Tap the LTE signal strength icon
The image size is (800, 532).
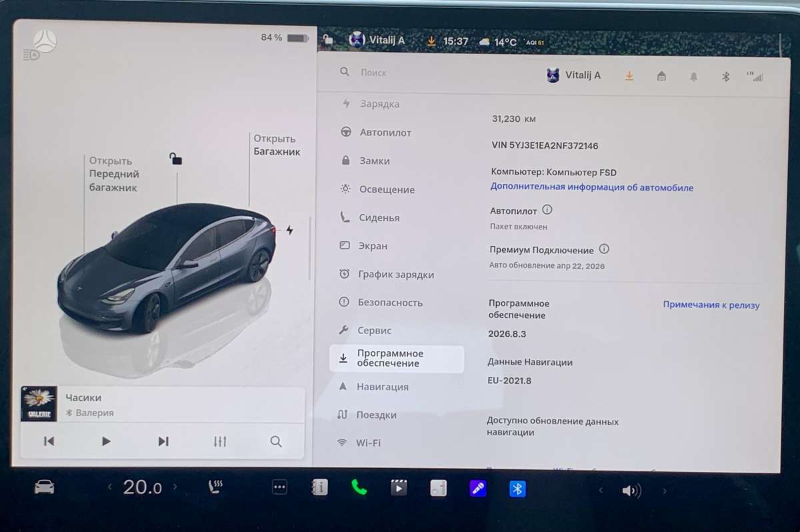pyautogui.click(x=755, y=76)
